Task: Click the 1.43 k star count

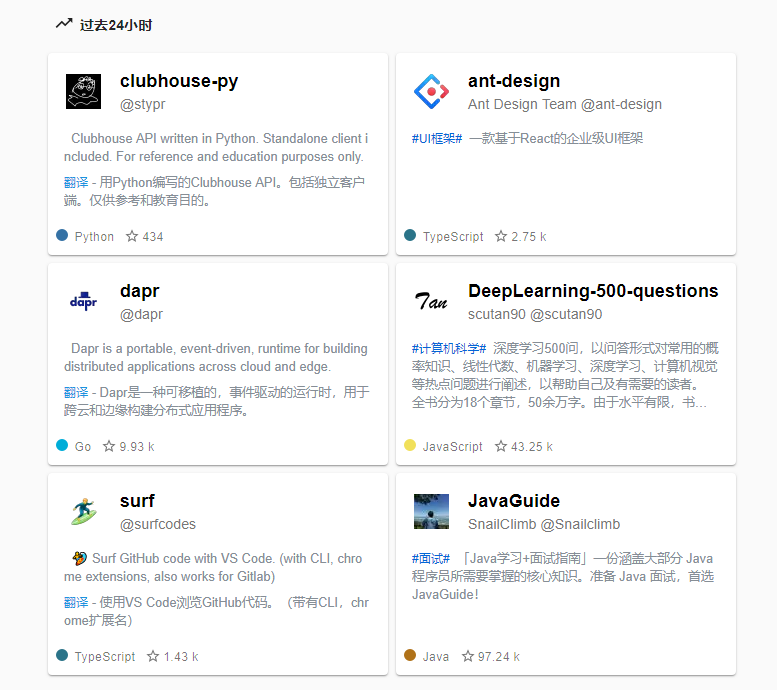Action: (181, 656)
